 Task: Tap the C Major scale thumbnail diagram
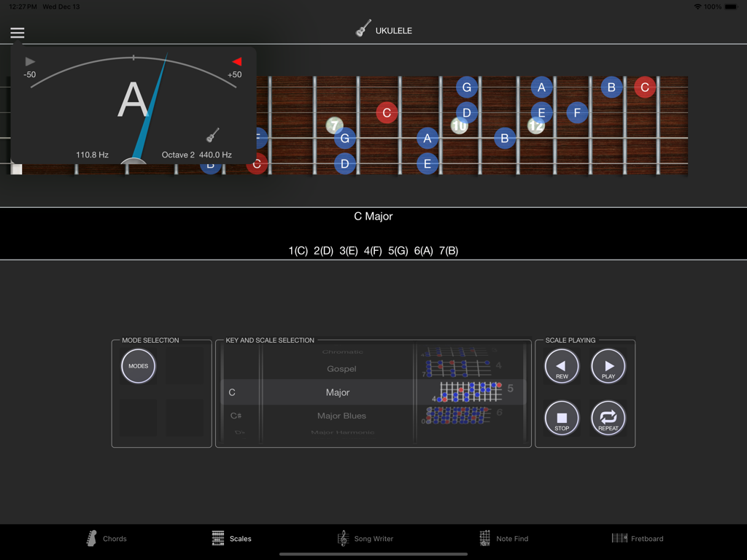(471, 392)
